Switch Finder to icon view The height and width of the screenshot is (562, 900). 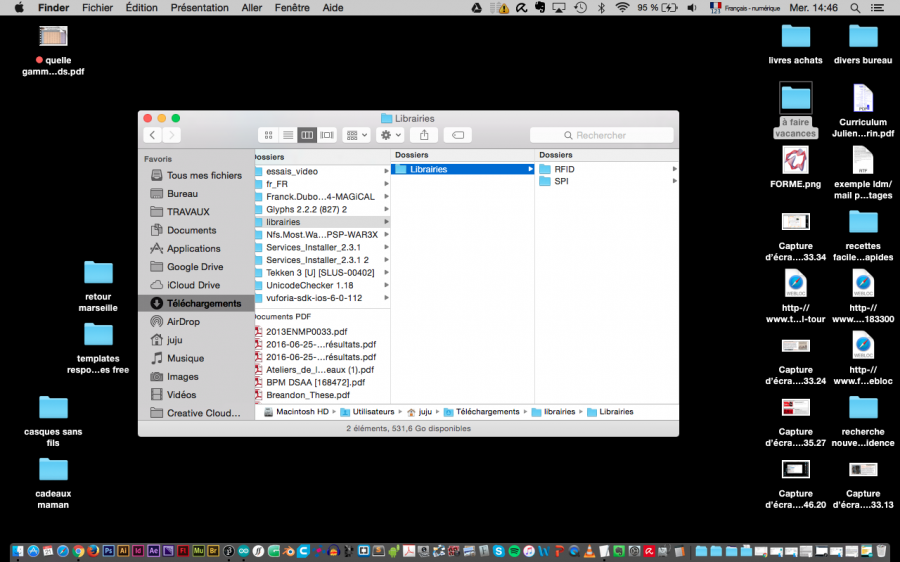[268, 135]
